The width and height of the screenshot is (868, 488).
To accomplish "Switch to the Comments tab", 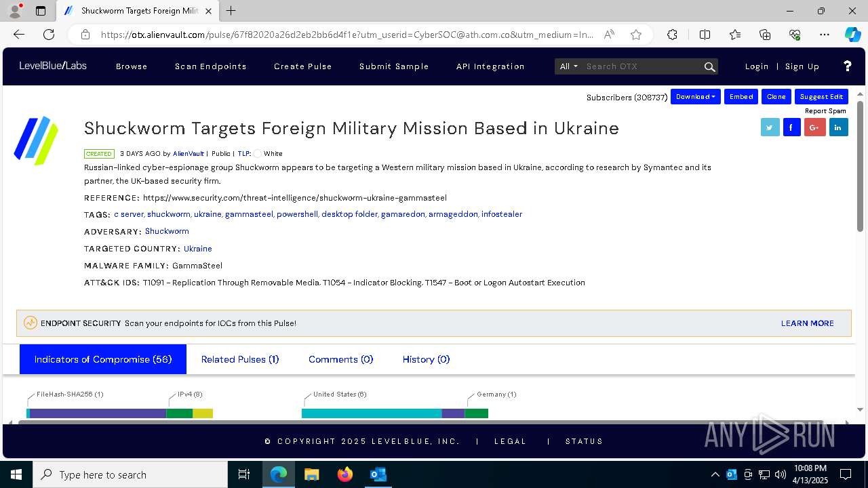I will (341, 359).
